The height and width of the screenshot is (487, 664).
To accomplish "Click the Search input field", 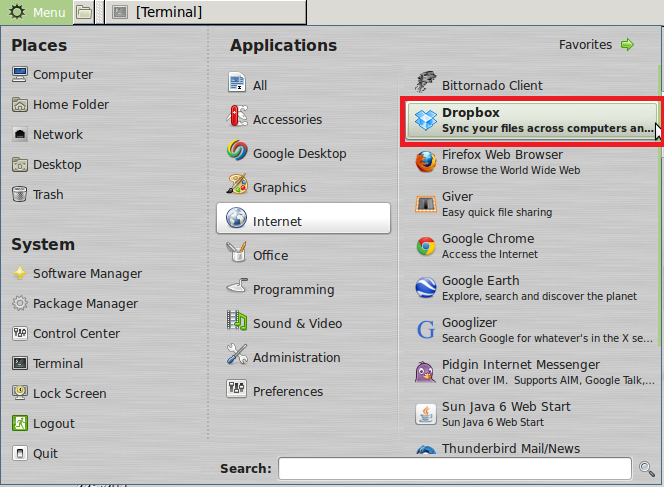I will tap(455, 469).
